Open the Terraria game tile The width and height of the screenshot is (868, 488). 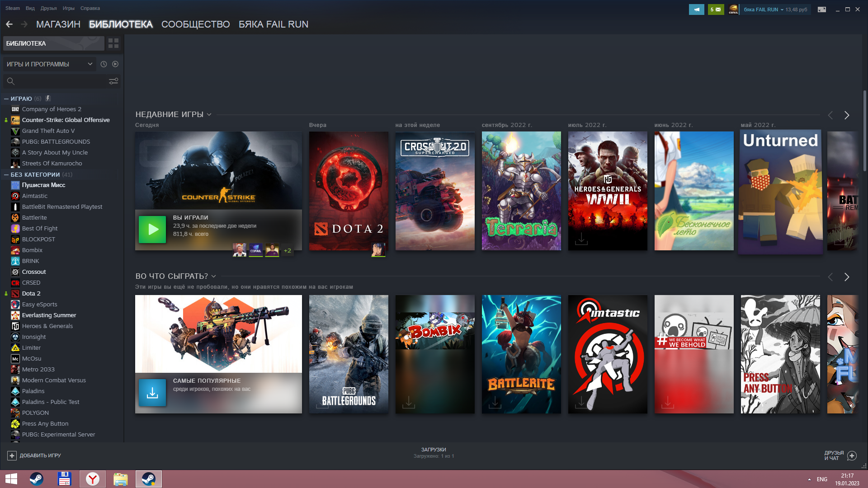[x=521, y=191]
